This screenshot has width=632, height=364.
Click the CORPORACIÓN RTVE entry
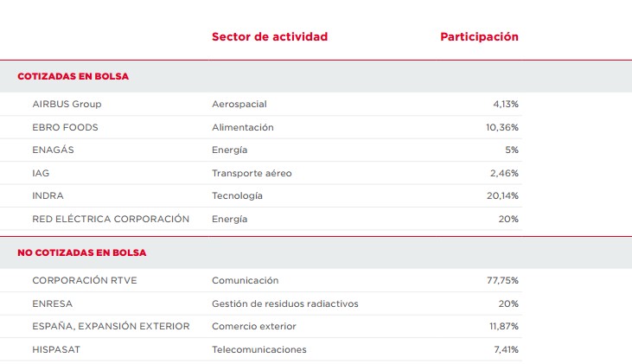tap(85, 281)
